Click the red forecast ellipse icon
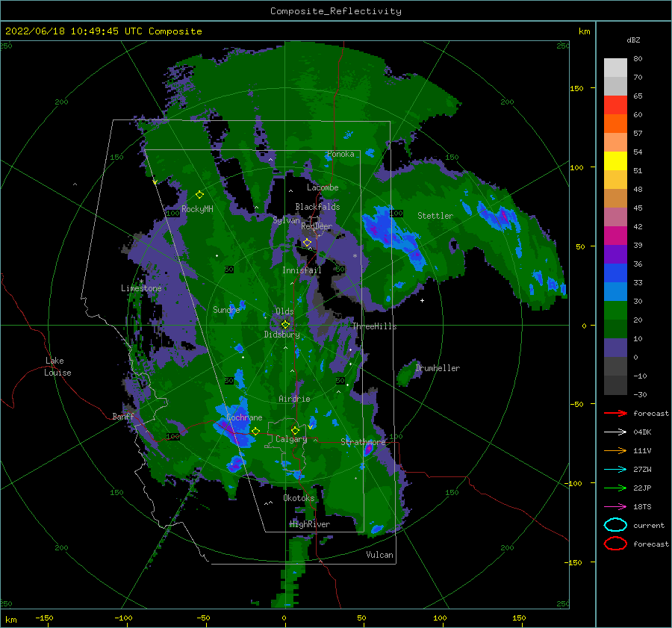Image resolution: width=672 pixels, height=628 pixels. point(615,544)
